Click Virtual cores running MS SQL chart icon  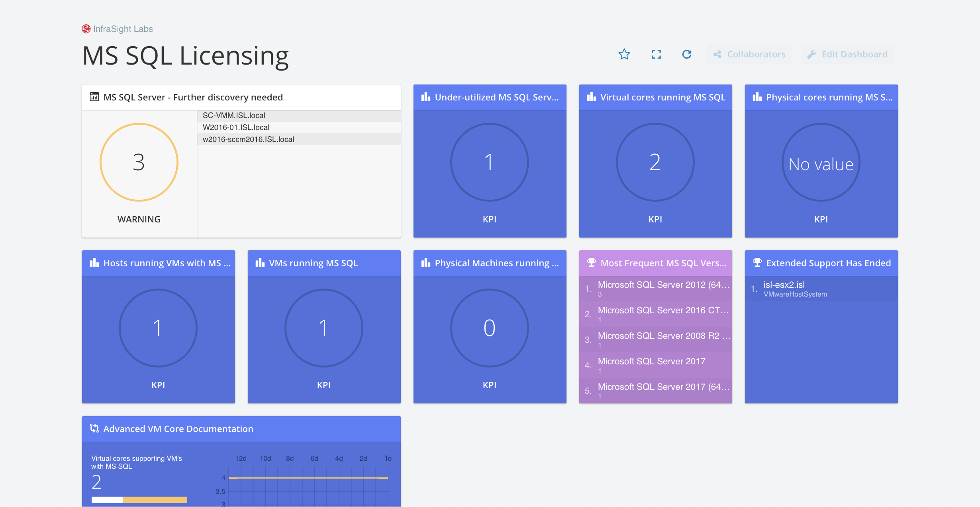point(592,97)
